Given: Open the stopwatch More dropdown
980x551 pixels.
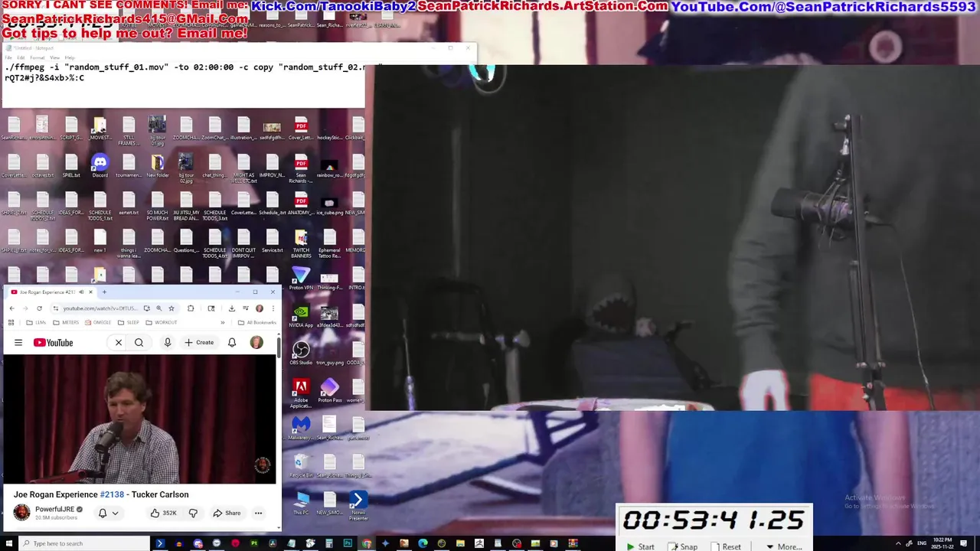Looking at the screenshot, I should point(784,546).
